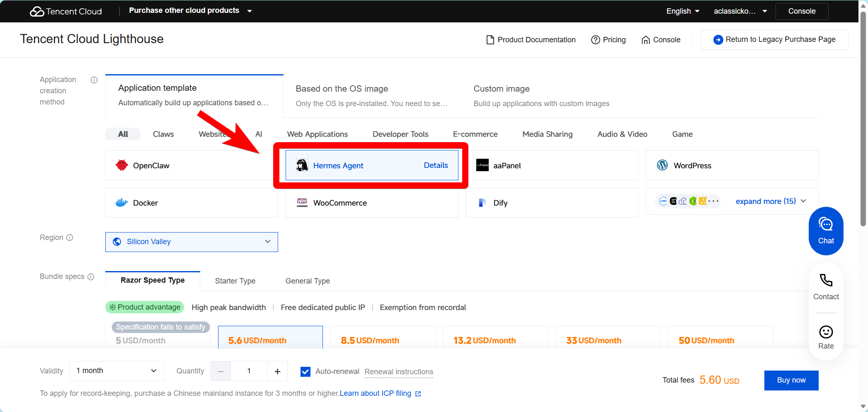This screenshot has height=412, width=868.
Task: Click the Region info icon
Action: (x=70, y=238)
